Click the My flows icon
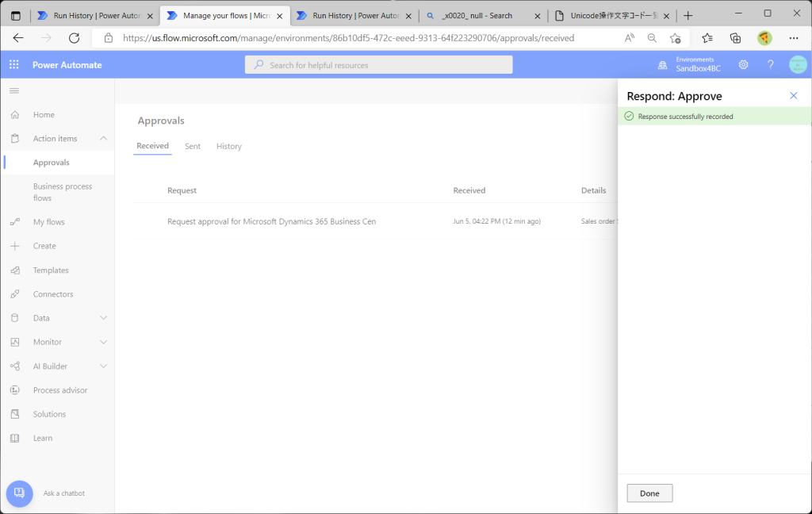The height and width of the screenshot is (514, 812). click(15, 222)
